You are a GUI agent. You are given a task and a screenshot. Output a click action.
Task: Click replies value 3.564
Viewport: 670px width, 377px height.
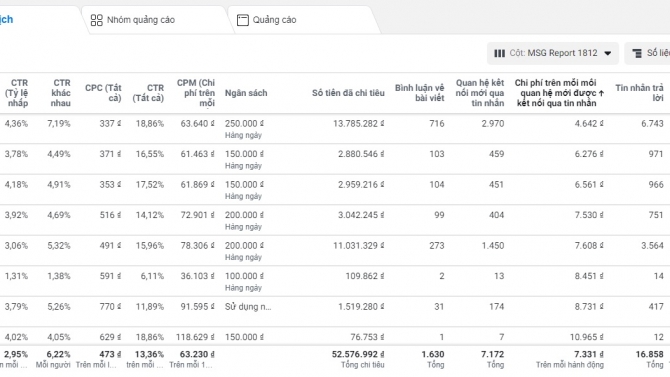tap(652, 246)
